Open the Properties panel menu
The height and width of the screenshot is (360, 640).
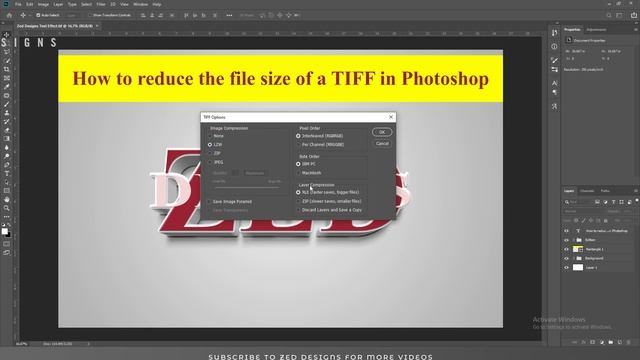click(636, 29)
